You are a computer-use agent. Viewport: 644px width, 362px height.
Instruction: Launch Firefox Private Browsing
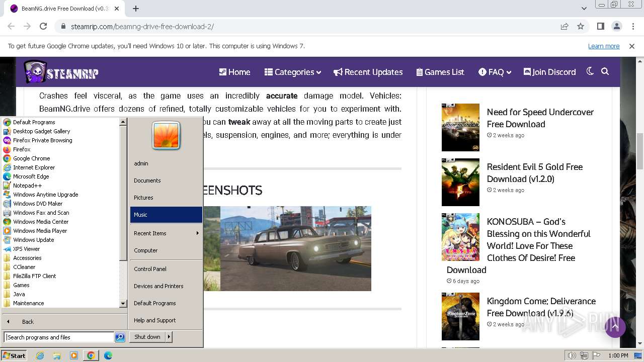pos(43,140)
